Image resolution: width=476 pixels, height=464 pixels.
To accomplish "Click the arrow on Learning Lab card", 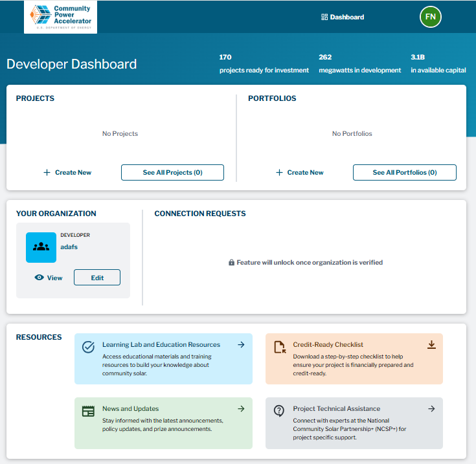I will pyautogui.click(x=241, y=344).
